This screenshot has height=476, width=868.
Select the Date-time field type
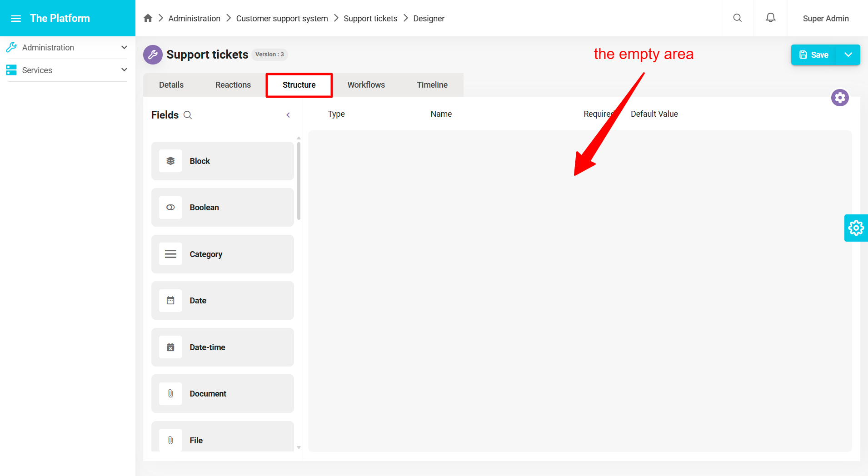222,347
